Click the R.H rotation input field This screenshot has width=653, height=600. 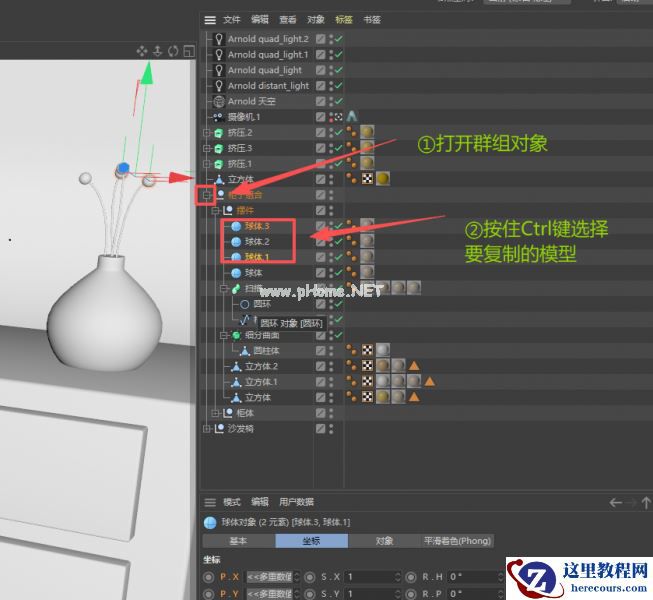[475, 577]
